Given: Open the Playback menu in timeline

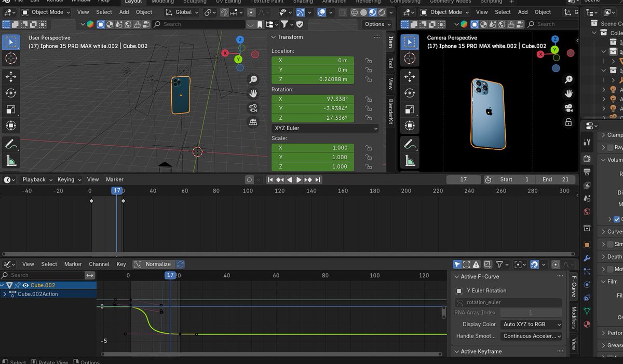Looking at the screenshot, I should pos(37,179).
